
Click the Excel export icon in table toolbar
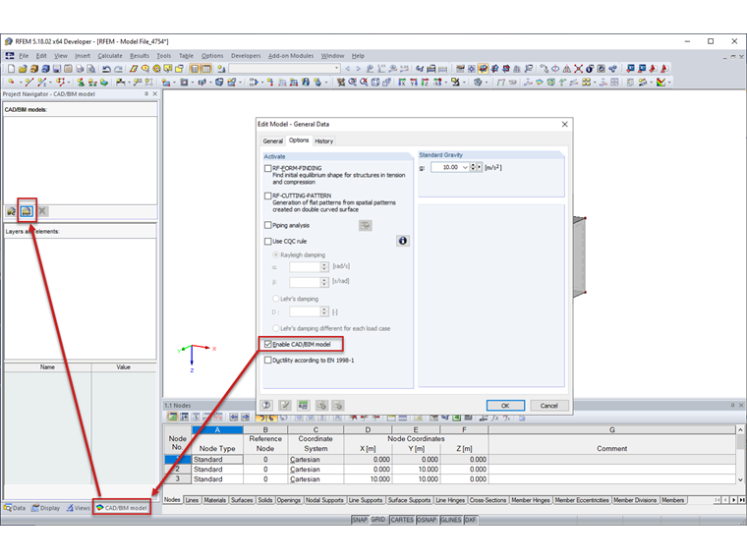456,418
